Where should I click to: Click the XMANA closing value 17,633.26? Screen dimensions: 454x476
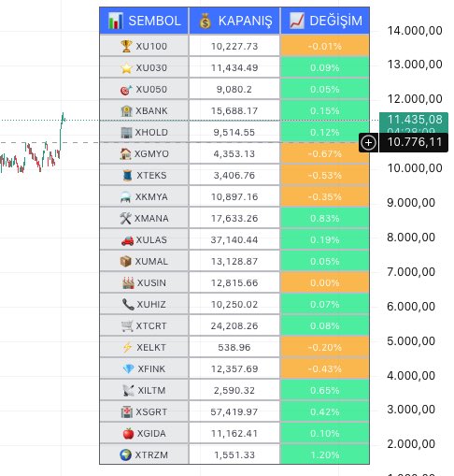[234, 219]
